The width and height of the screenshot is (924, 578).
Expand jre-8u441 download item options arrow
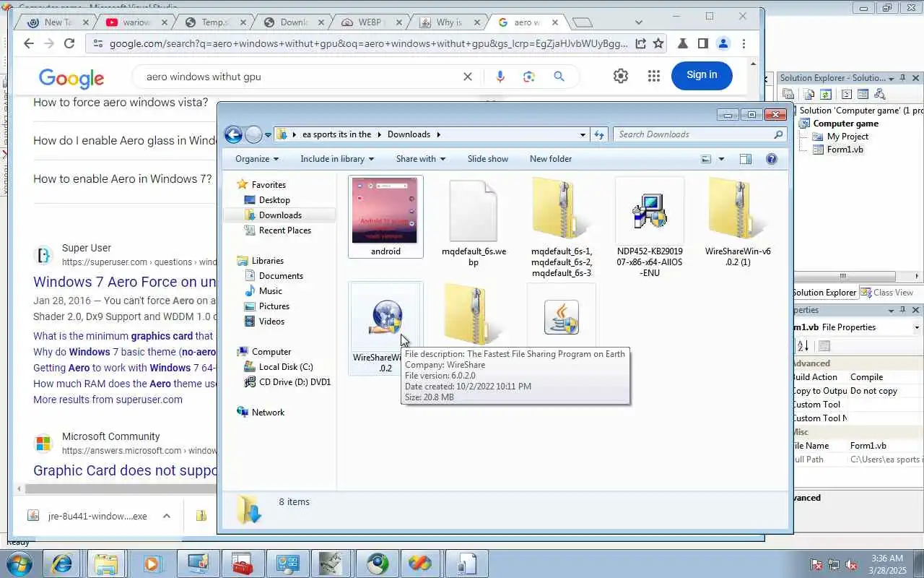[x=167, y=516]
